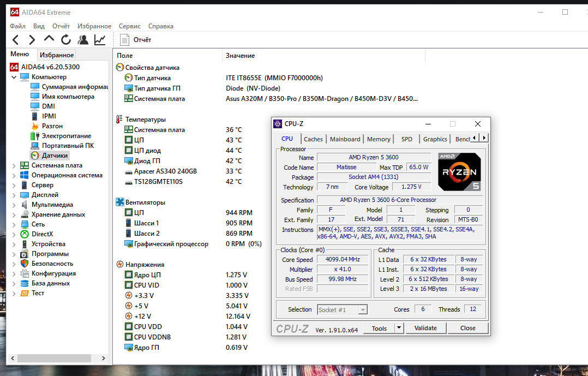588x376 pixels.
Task: Expand the Сеть tree node
Action: point(14,224)
